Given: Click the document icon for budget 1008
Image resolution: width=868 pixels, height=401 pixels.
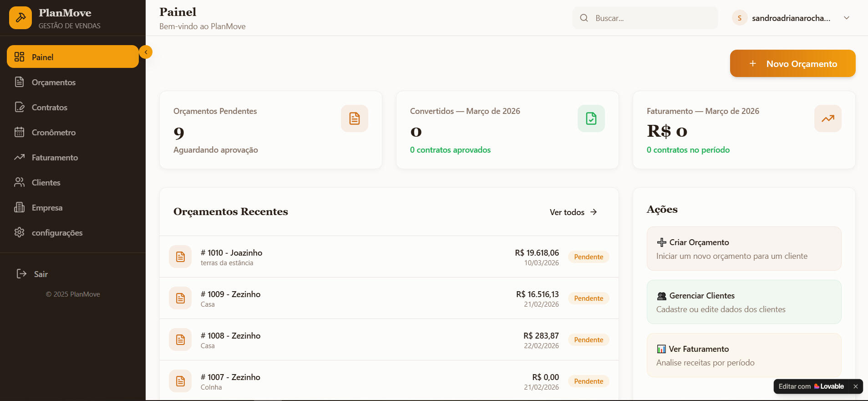Looking at the screenshot, I should (180, 340).
